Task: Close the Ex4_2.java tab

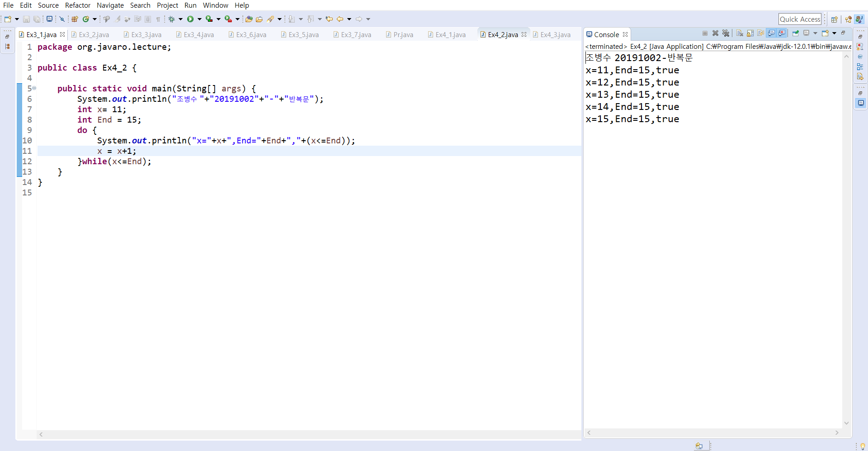Action: [524, 34]
